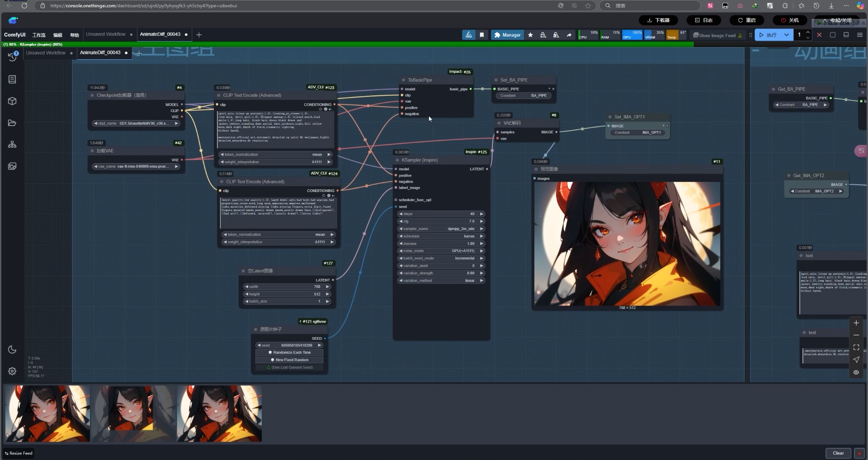Cancel current run with red X icon
Viewport: 868px width, 460px height.
pyautogui.click(x=819, y=35)
